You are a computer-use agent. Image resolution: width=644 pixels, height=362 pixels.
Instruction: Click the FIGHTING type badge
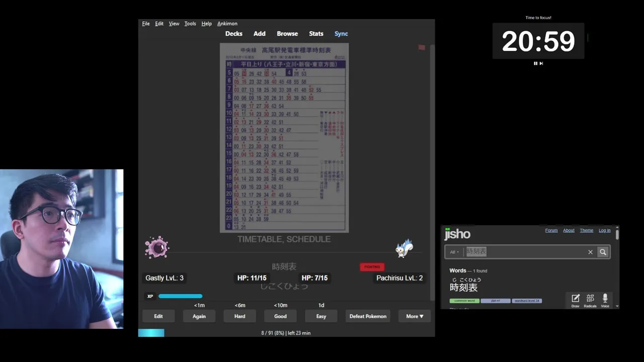click(x=372, y=267)
